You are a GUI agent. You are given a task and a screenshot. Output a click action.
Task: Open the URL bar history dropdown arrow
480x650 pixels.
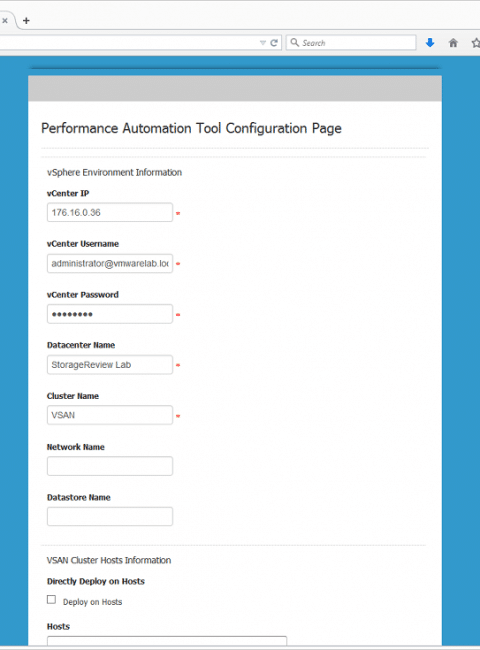coord(262,43)
